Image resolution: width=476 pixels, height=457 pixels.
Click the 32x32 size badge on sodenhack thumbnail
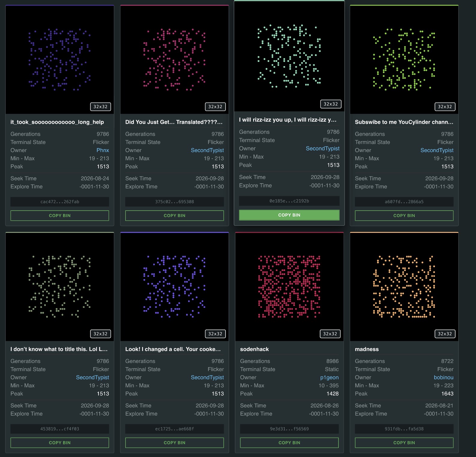click(x=330, y=334)
